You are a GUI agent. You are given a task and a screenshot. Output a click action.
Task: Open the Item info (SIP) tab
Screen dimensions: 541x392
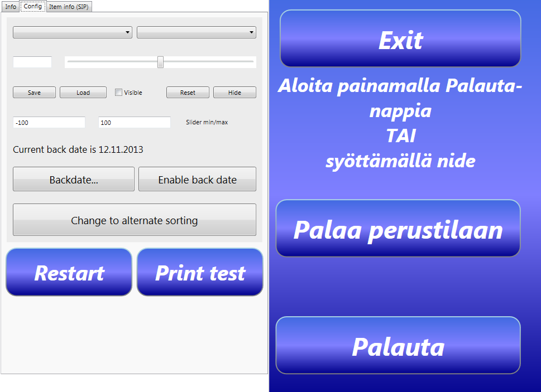tap(69, 7)
